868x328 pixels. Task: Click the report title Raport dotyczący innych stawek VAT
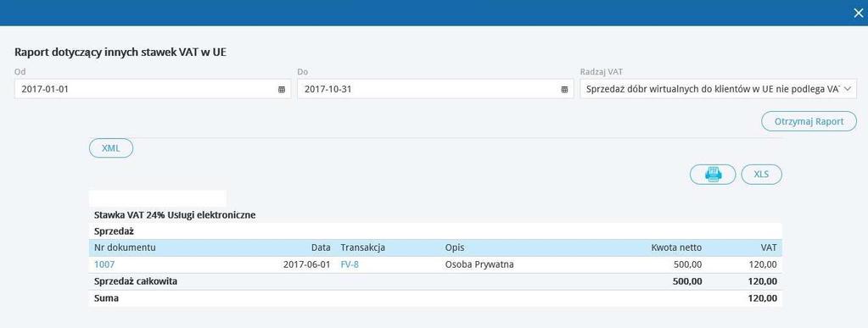click(120, 53)
